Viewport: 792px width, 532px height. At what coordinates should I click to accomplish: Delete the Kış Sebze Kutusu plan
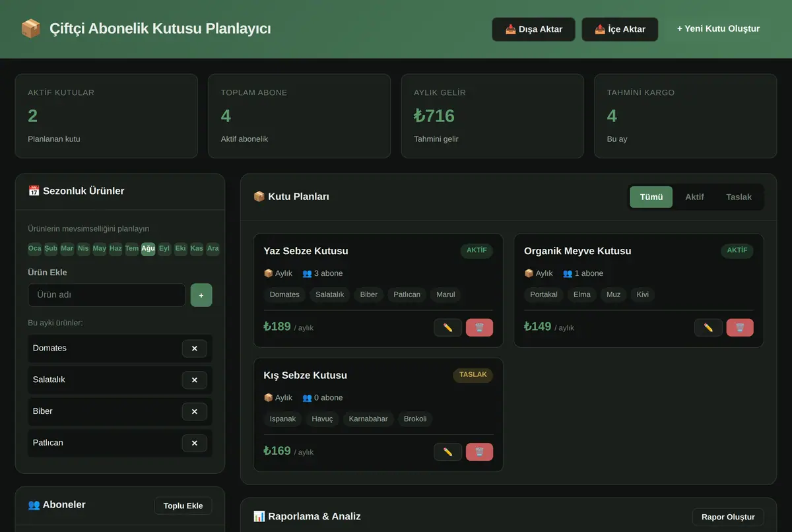pos(479,452)
